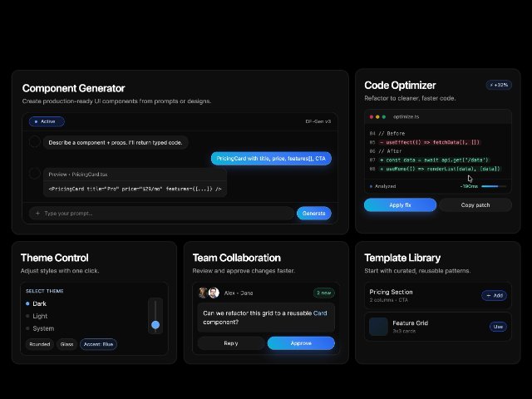This screenshot has width=532, height=399.
Task: Click the Team Collaboration heading
Action: pyautogui.click(x=236, y=258)
